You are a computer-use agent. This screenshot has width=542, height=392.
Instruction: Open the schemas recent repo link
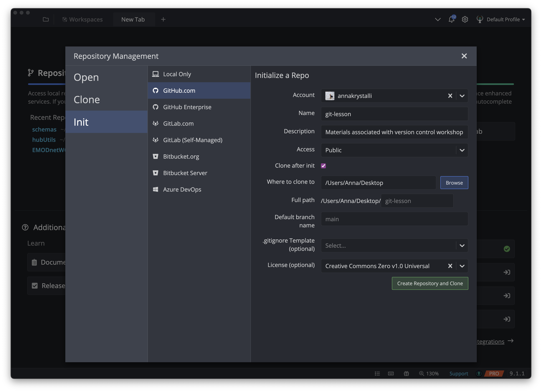pos(44,129)
